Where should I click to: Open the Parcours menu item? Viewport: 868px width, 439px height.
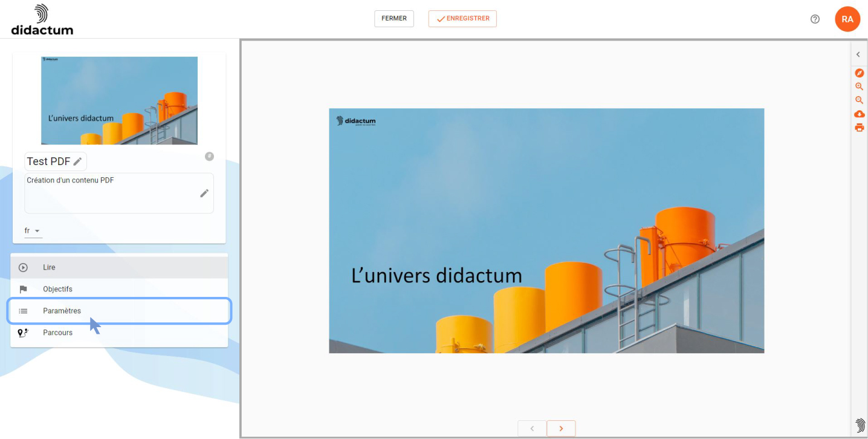point(119,333)
